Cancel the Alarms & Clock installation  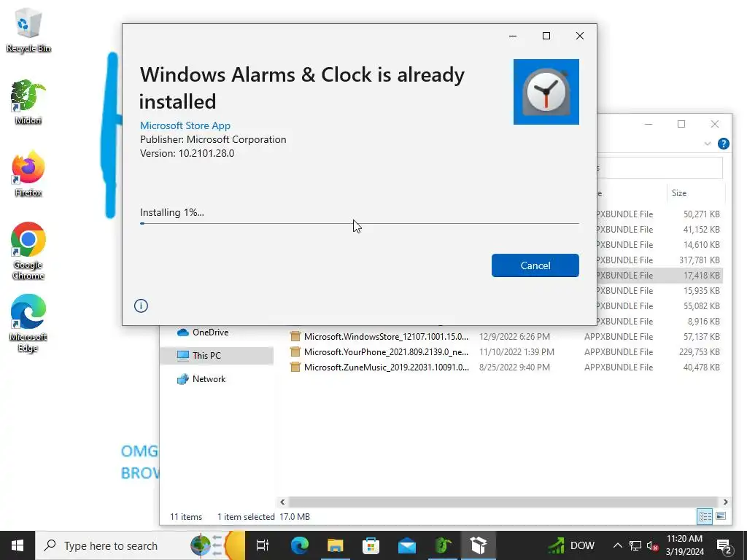(535, 265)
